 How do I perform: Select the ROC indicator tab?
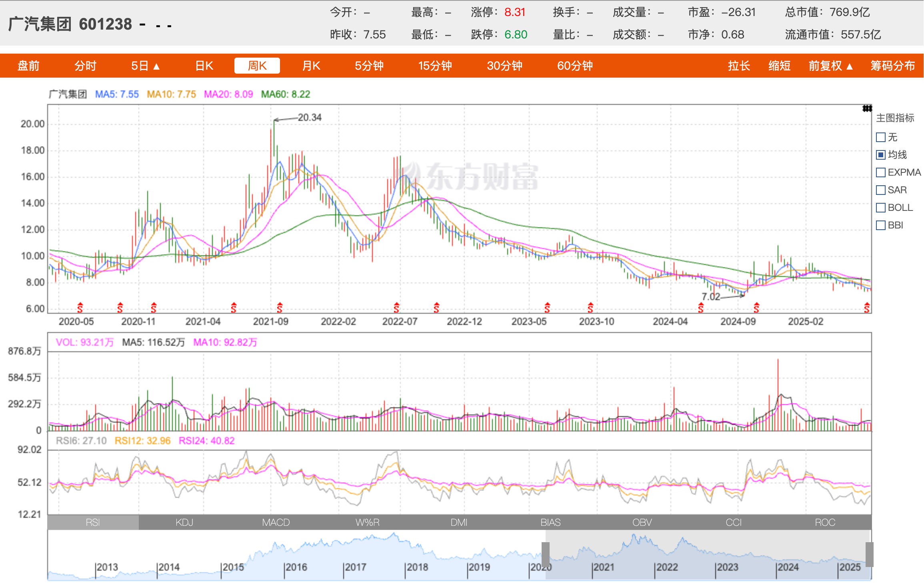[825, 522]
